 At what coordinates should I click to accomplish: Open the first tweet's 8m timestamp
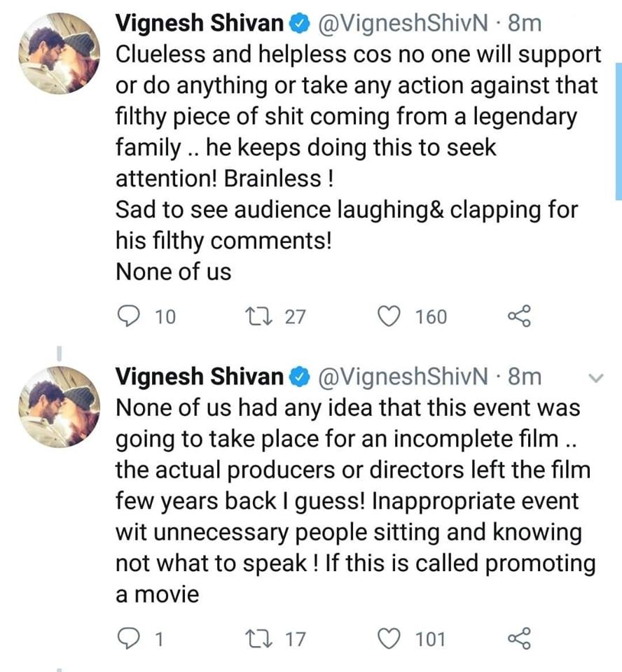[x=523, y=24]
